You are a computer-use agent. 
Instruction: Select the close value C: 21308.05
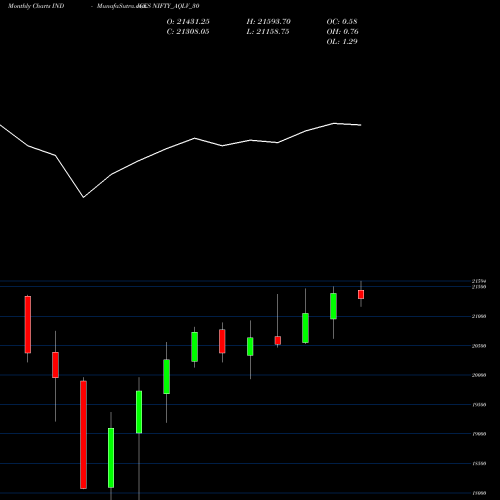tap(188, 32)
